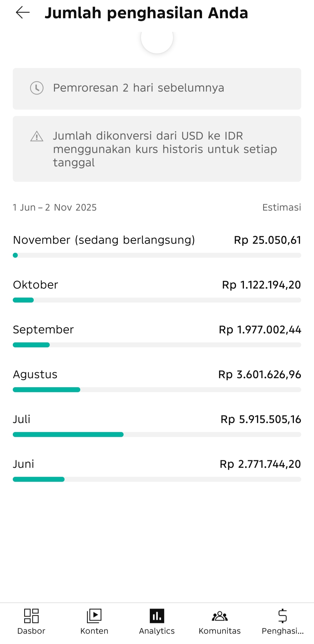This screenshot has height=644, width=314.
Task: Tap the Estimasi label
Action: coord(281,207)
